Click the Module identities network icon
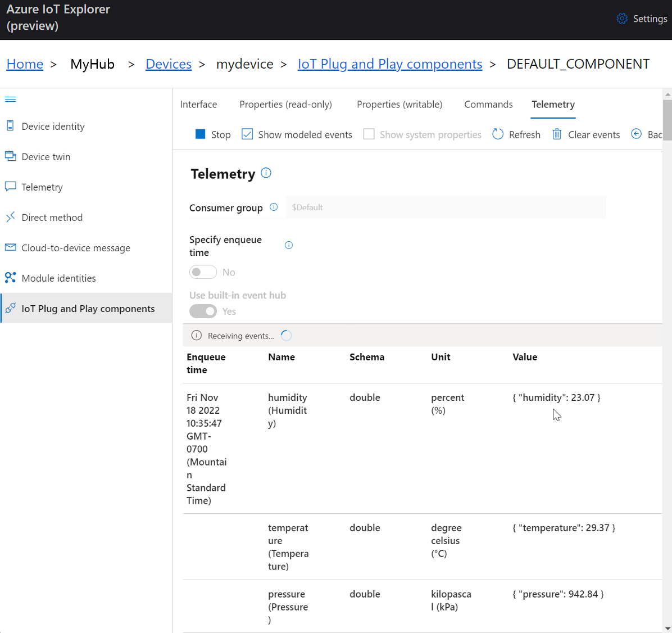 click(10, 278)
